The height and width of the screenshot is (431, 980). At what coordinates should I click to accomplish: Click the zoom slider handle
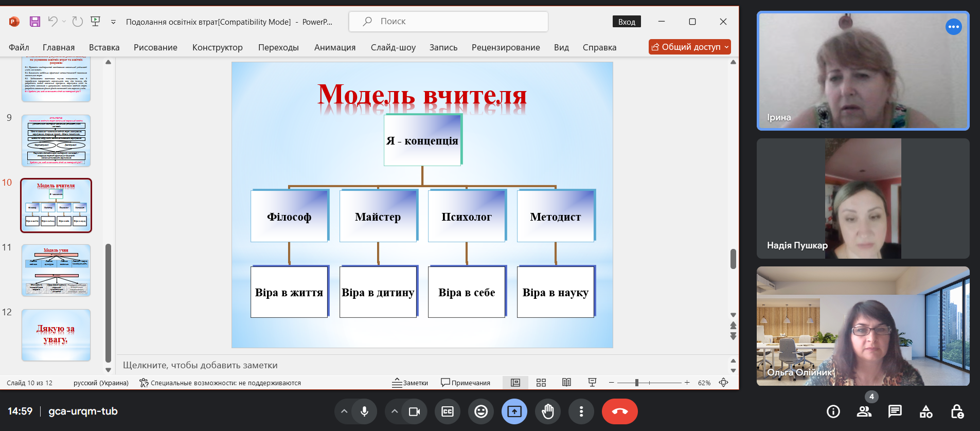click(637, 383)
